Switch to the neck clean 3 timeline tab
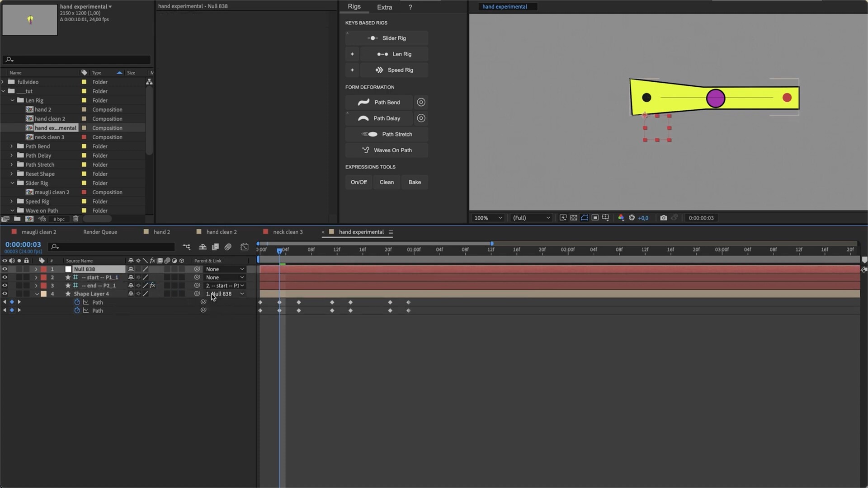868x488 pixels. tap(288, 232)
